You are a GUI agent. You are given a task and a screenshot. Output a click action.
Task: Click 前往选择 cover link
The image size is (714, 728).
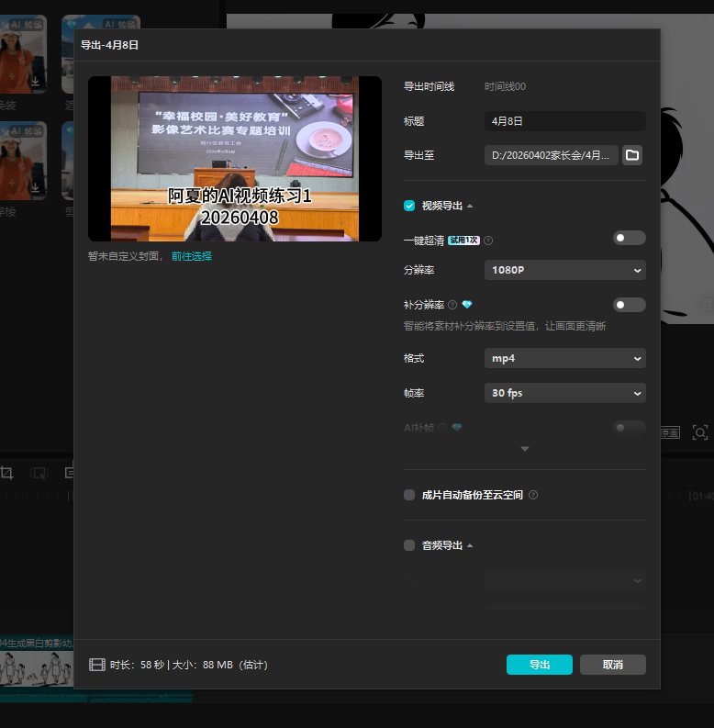point(192,256)
